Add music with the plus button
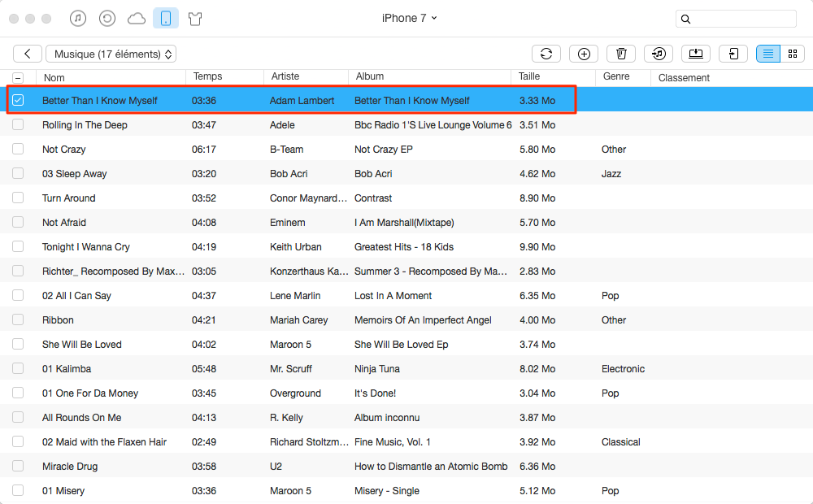Viewport: 813px width, 504px height. point(584,54)
